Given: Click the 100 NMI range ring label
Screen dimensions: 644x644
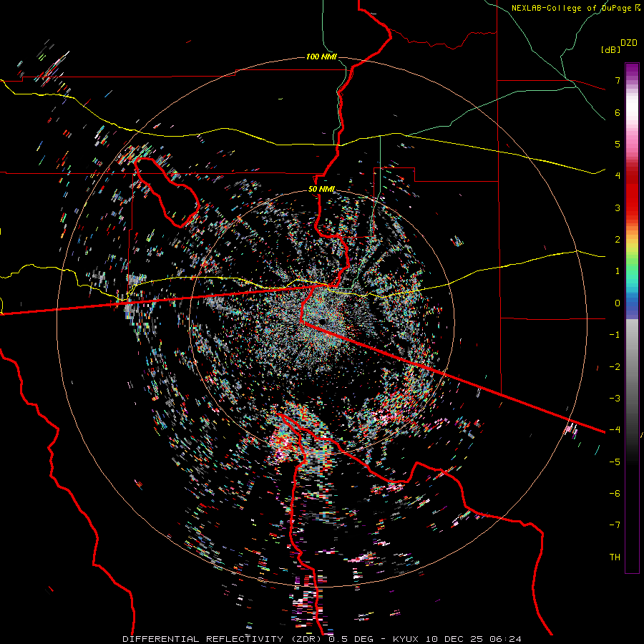Looking at the screenshot, I should pyautogui.click(x=321, y=57).
